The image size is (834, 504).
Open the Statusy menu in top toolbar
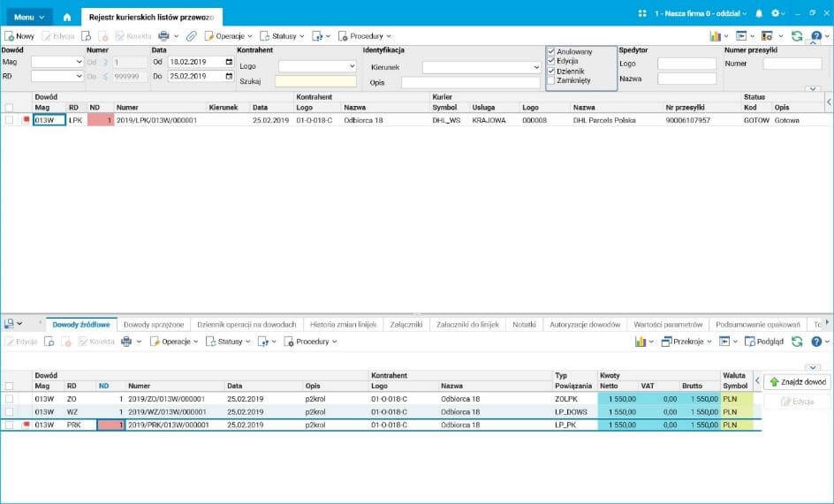click(x=282, y=36)
